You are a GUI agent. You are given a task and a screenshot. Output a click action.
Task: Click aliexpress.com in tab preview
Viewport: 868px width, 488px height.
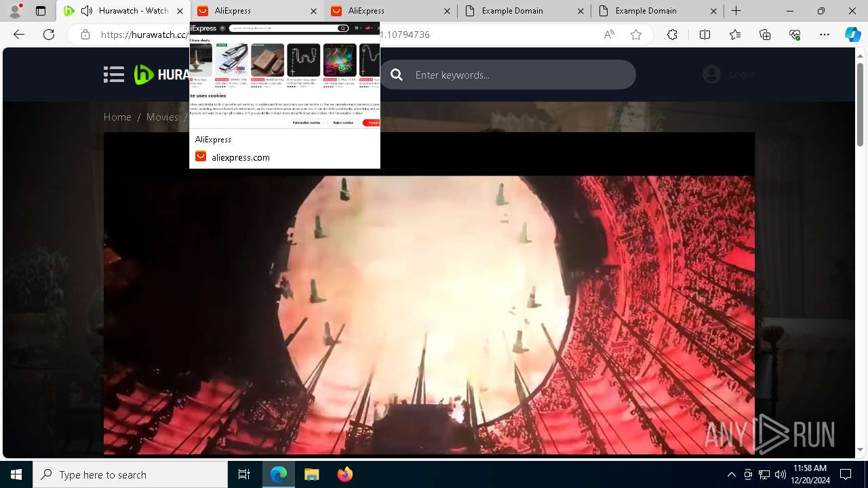click(x=241, y=157)
